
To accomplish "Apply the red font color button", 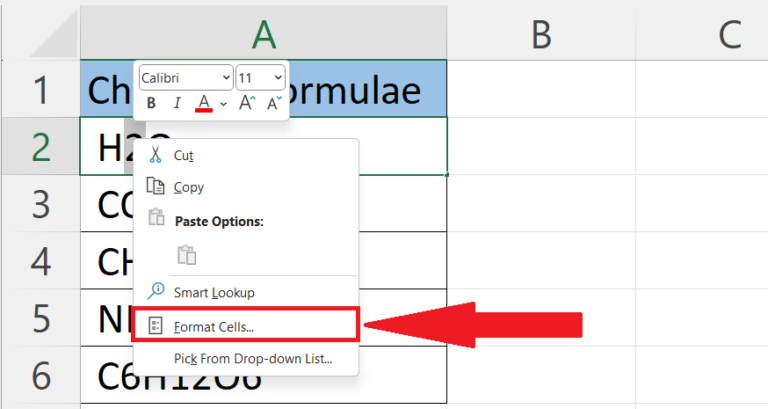I will 203,103.
